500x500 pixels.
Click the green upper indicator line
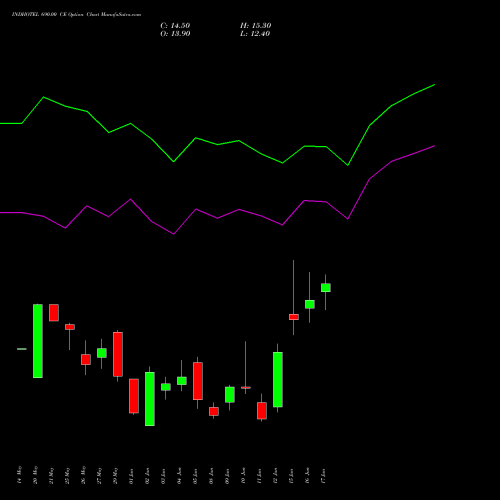click(217, 144)
